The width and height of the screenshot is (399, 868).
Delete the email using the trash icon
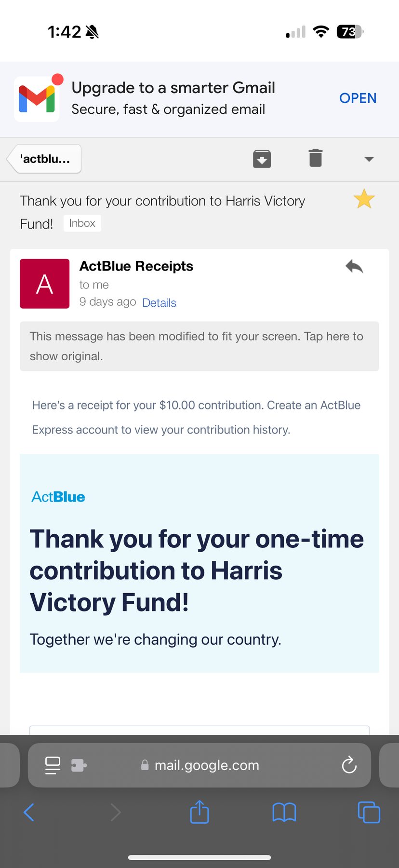tap(315, 158)
